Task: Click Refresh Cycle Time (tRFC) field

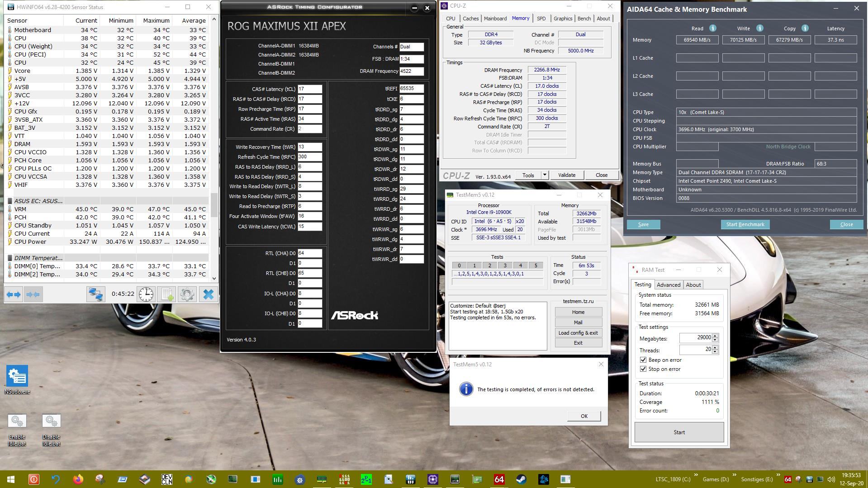Action: point(310,157)
